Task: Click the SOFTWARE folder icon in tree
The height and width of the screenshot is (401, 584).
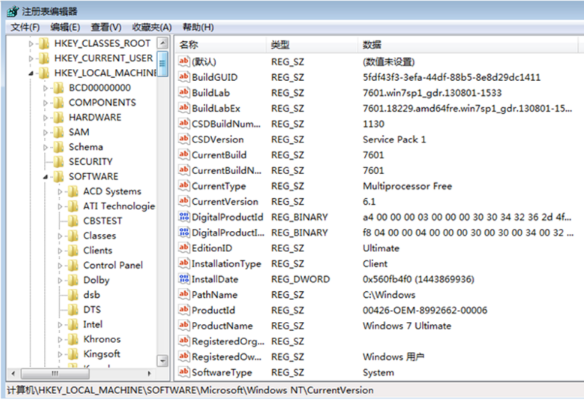Action: (x=58, y=176)
